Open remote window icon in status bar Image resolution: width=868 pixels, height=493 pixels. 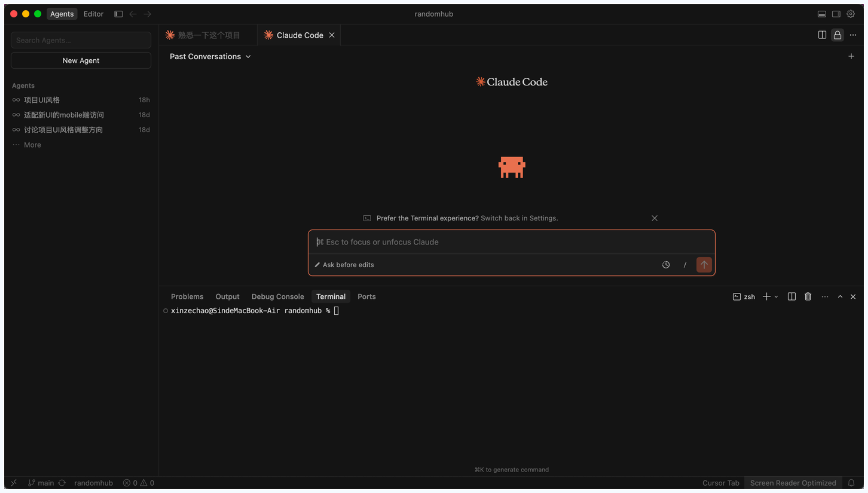point(14,483)
